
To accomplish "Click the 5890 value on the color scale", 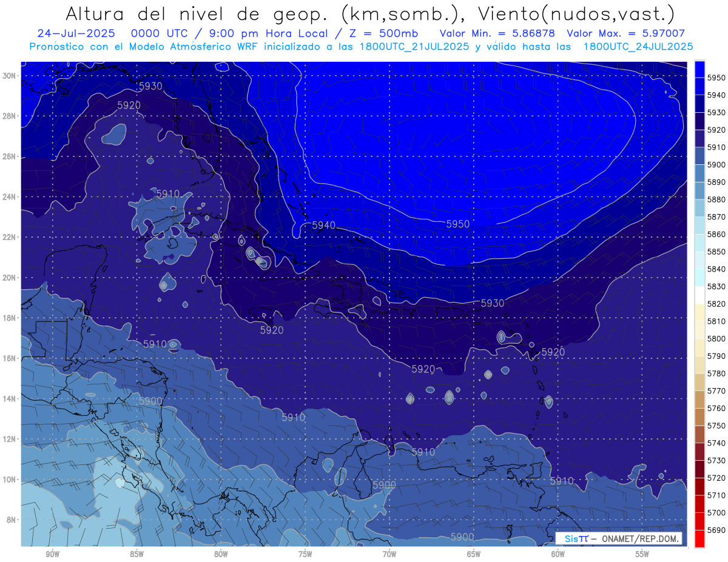I will coord(716,182).
